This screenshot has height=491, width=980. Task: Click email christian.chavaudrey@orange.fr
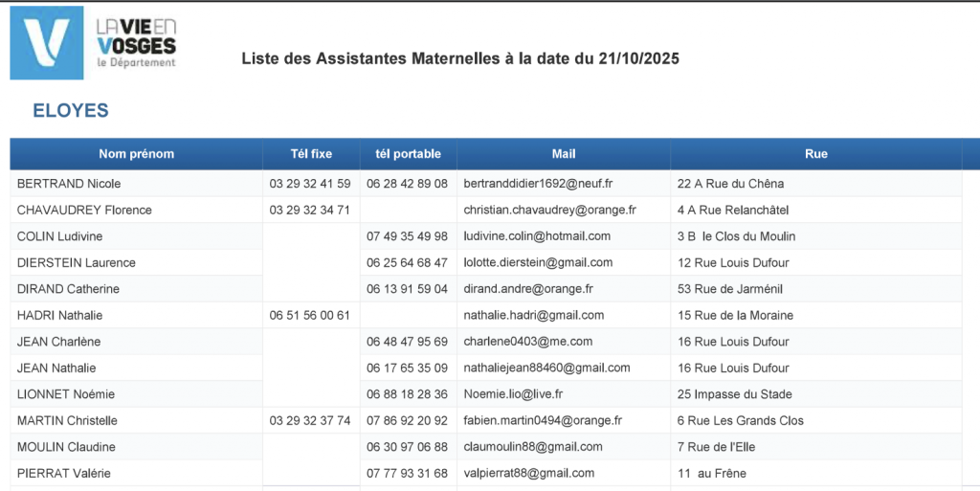[x=549, y=210]
